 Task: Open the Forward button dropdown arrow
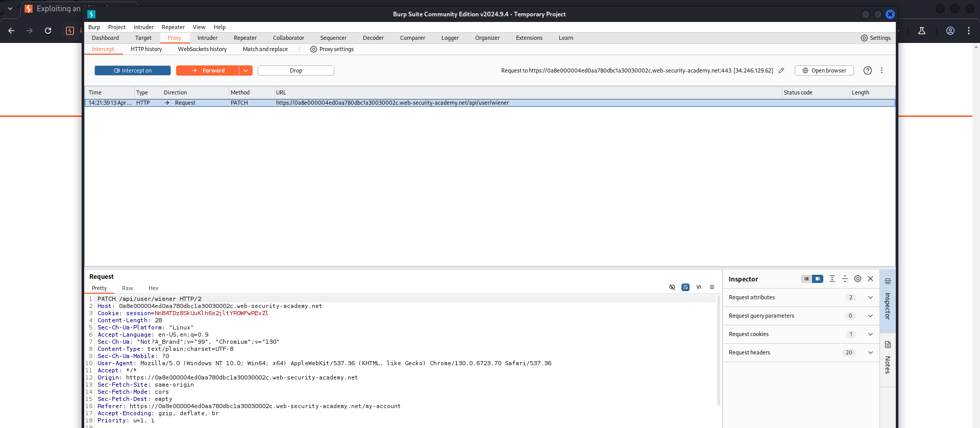[246, 70]
